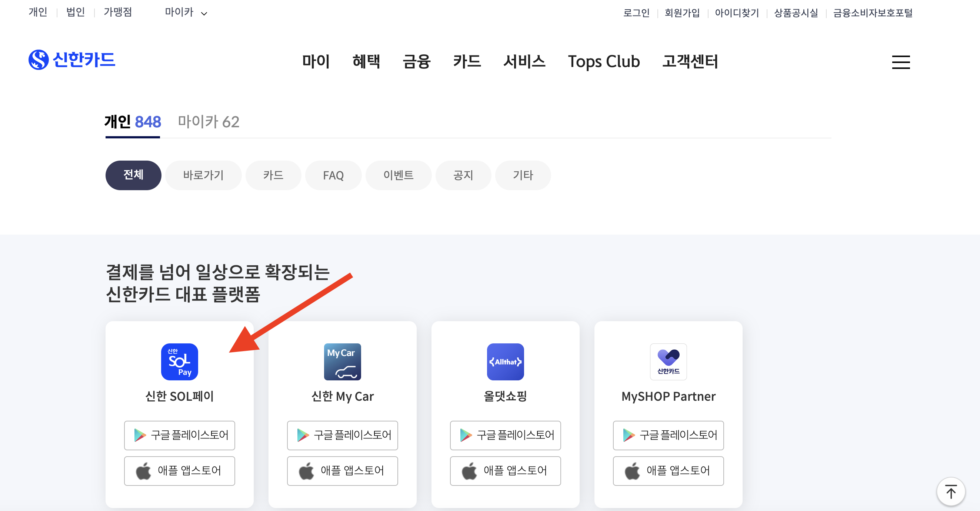
Task: Click the Allthat shopping app icon
Action: tap(505, 362)
